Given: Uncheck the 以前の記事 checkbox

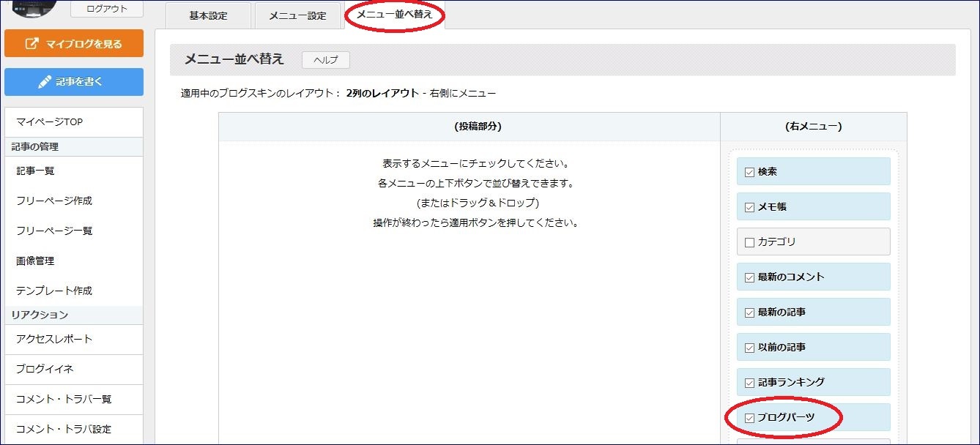Looking at the screenshot, I should pyautogui.click(x=749, y=348).
